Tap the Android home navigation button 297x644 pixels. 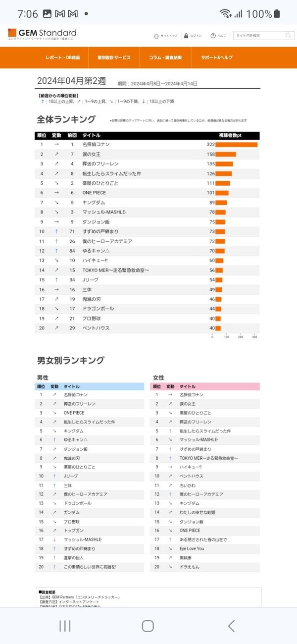coord(148,626)
